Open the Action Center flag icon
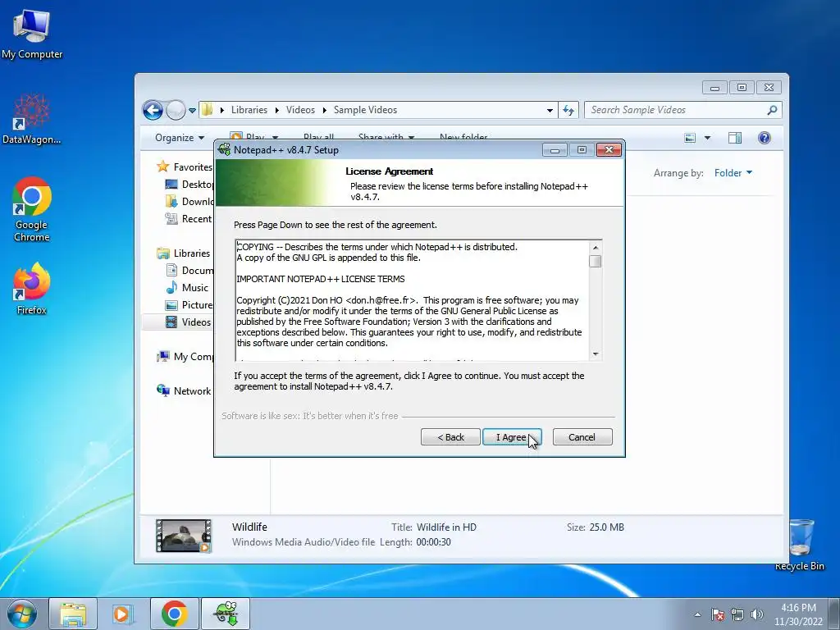Image resolution: width=840 pixels, height=630 pixels. (x=718, y=614)
